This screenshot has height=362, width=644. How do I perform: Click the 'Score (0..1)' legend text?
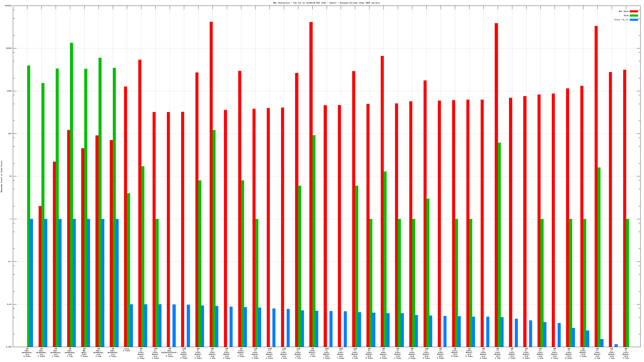pos(621,20)
